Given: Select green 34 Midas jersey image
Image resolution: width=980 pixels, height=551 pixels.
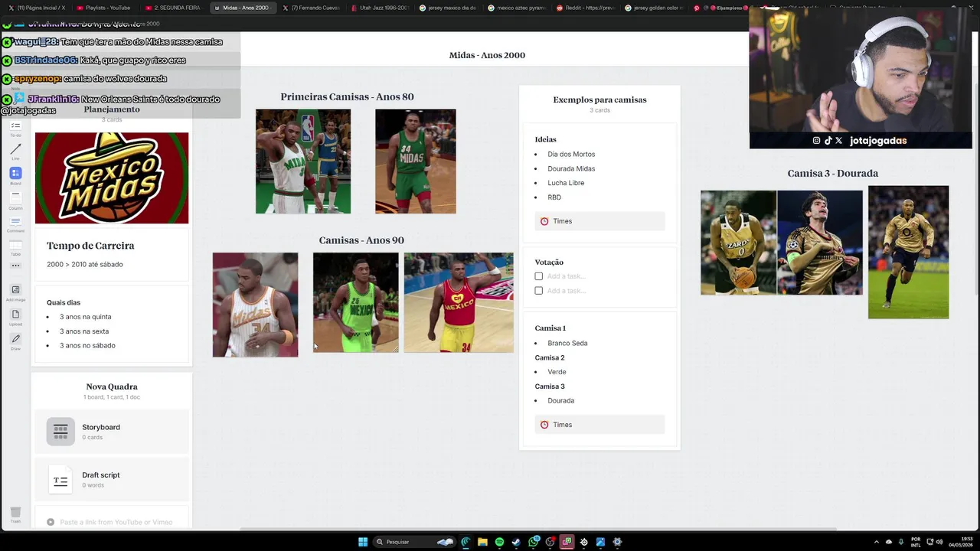Looking at the screenshot, I should tap(416, 161).
